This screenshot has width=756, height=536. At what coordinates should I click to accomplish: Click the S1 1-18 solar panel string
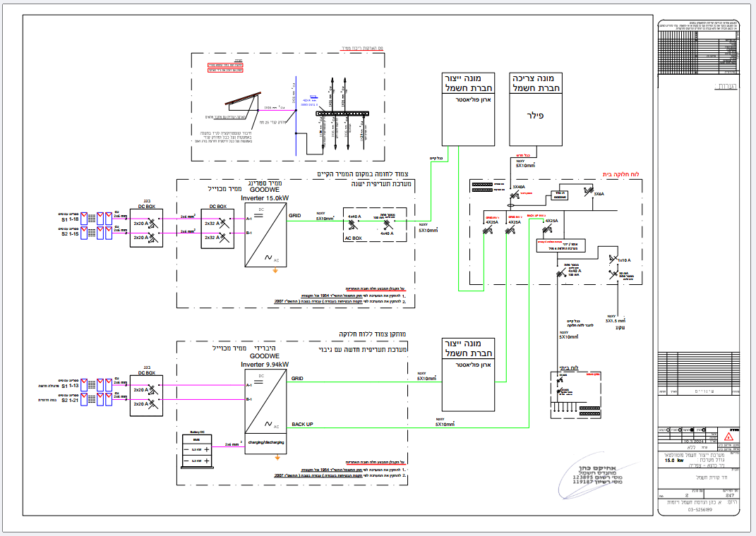click(x=95, y=217)
